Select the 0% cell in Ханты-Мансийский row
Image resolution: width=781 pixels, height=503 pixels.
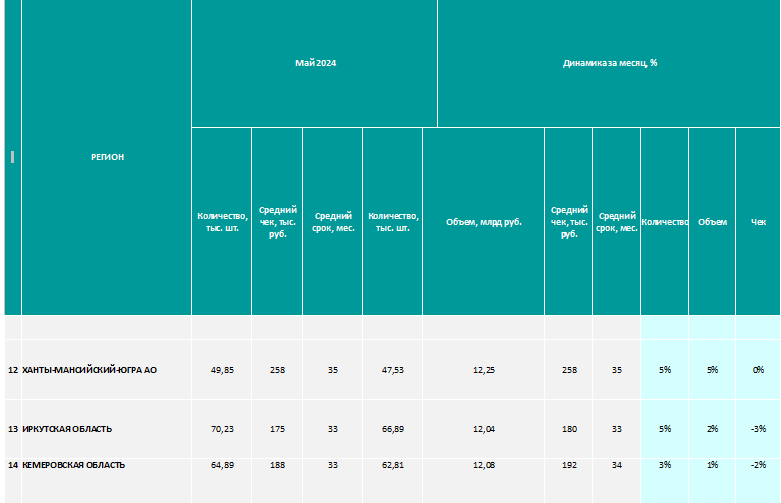pos(758,370)
